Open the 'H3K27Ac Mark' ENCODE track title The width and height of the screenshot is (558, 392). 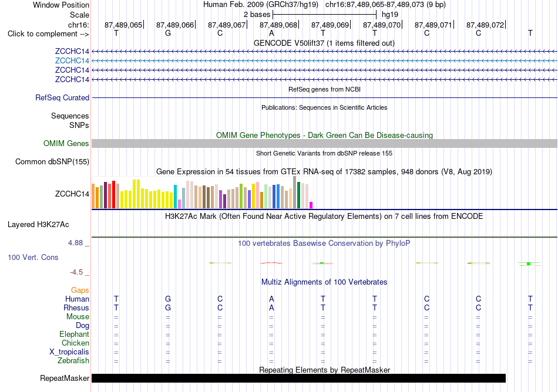[x=324, y=217]
